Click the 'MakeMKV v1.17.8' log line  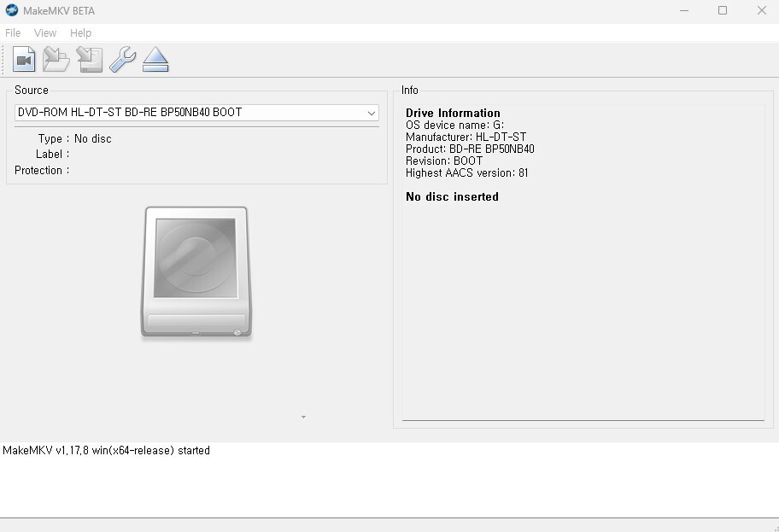(x=106, y=450)
